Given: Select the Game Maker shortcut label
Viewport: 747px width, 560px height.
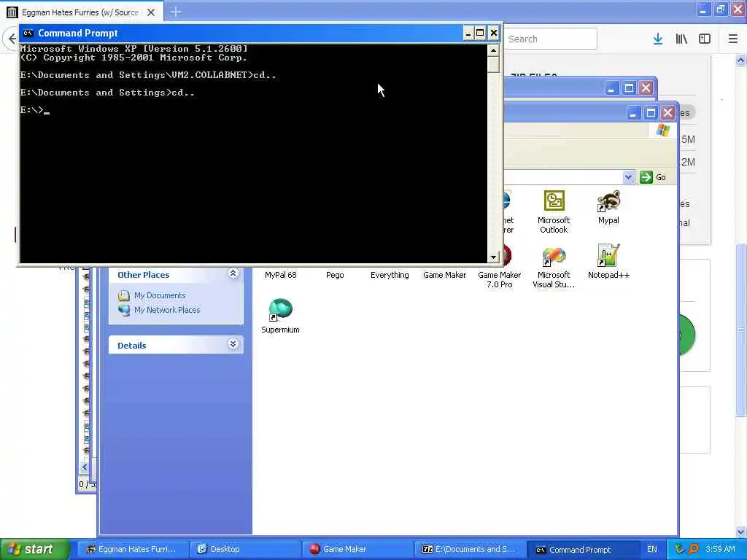Looking at the screenshot, I should tap(444, 275).
